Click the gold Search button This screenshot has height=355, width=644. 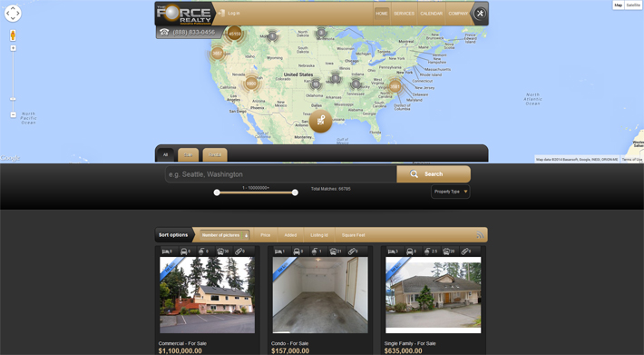[434, 173]
